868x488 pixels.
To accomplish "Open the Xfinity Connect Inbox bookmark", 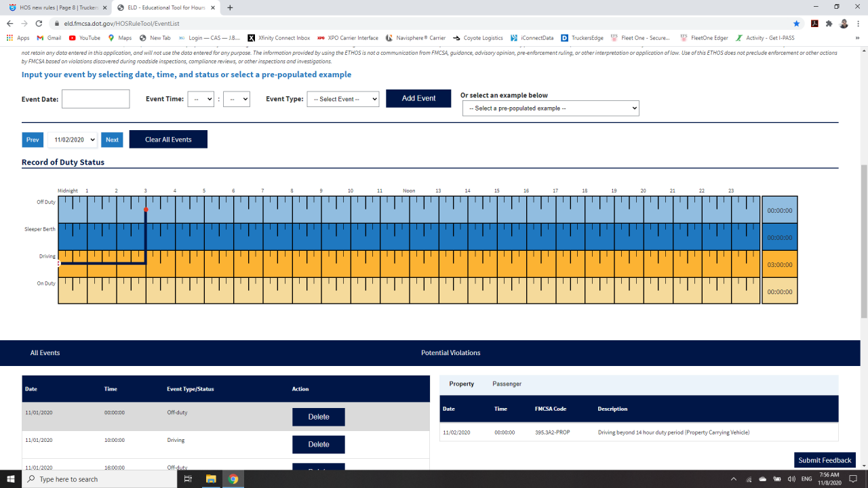I will point(279,38).
